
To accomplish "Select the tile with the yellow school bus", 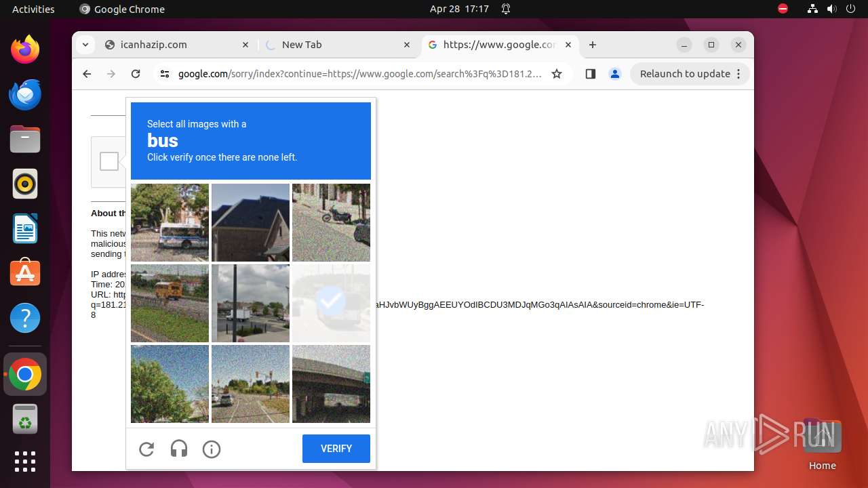I will 170,303.
